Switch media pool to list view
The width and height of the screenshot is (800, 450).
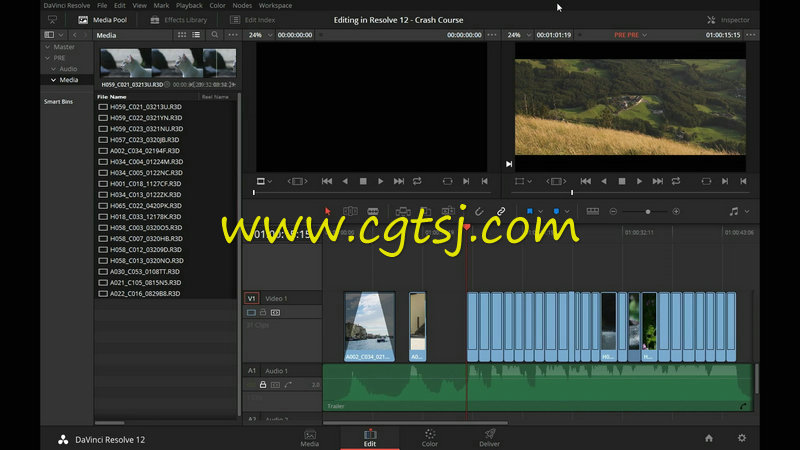(196, 35)
